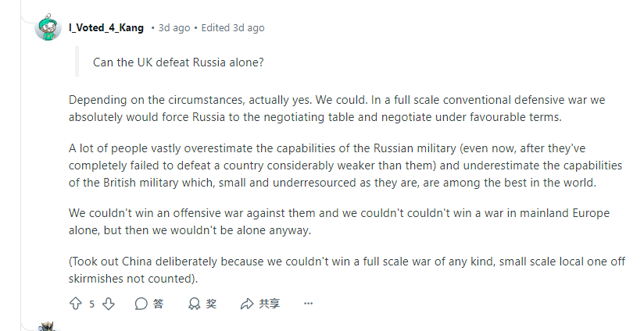This screenshot has width=644, height=331.
Task: Click the 答 reply button label
Action: 158,304
